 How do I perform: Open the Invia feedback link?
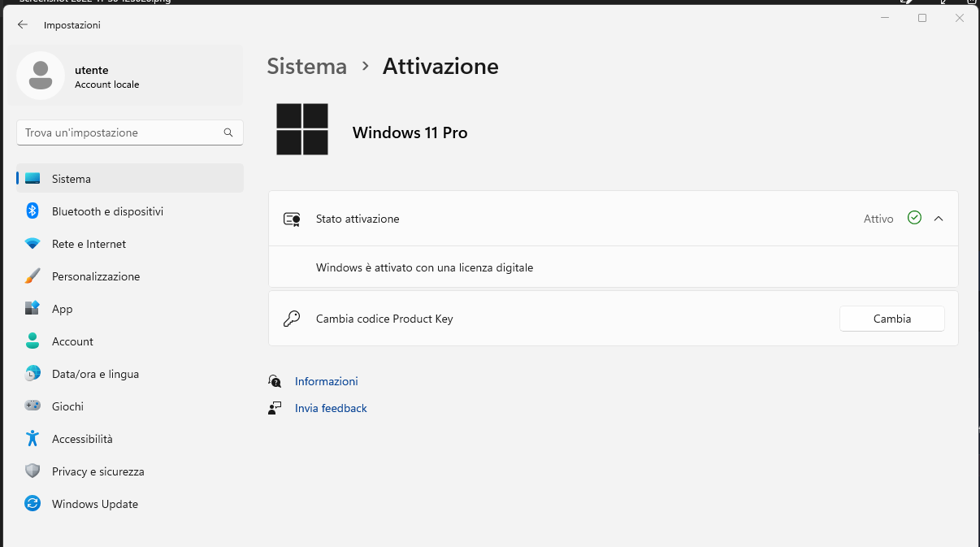[331, 408]
